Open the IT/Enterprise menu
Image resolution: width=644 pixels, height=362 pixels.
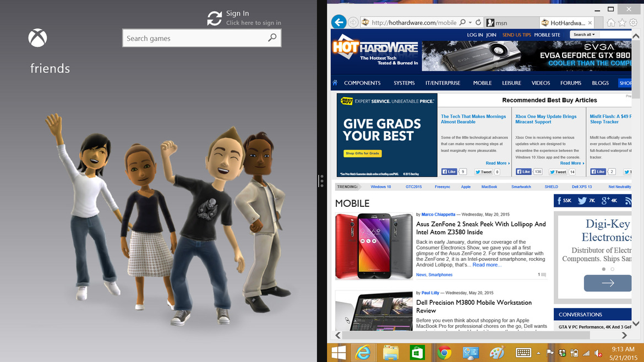coord(443,83)
